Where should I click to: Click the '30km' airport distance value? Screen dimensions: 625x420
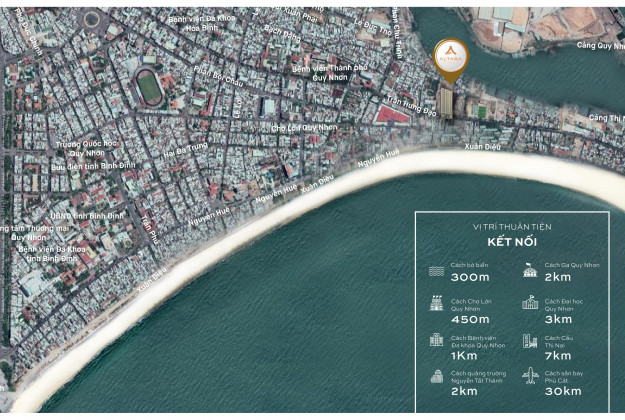tap(563, 391)
